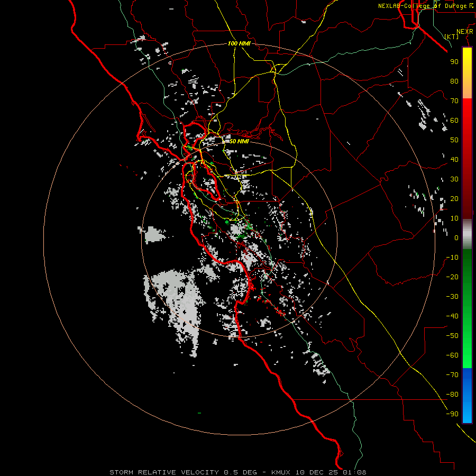Click the -30 value on the velocity scale
This screenshot has width=476, height=476.
point(452,297)
